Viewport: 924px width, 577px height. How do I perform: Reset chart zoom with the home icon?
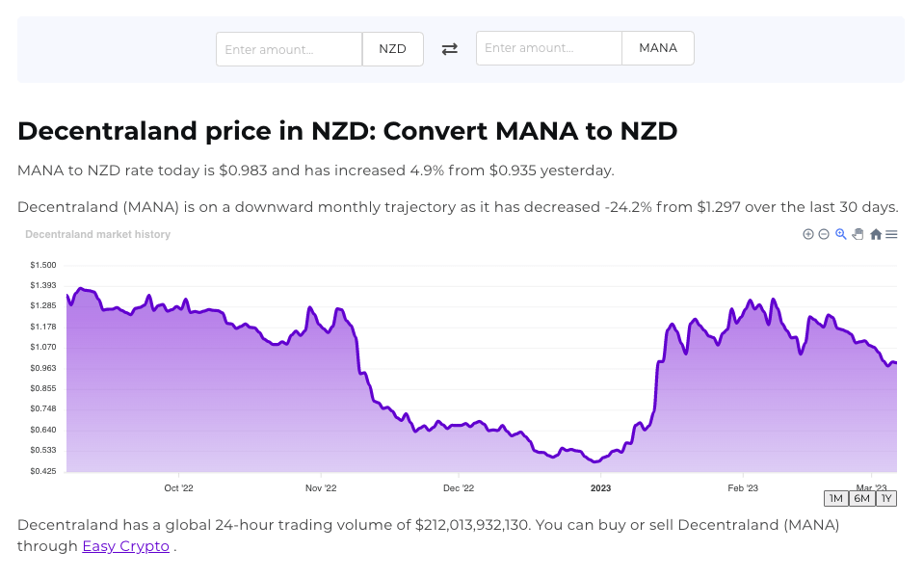[876, 234]
